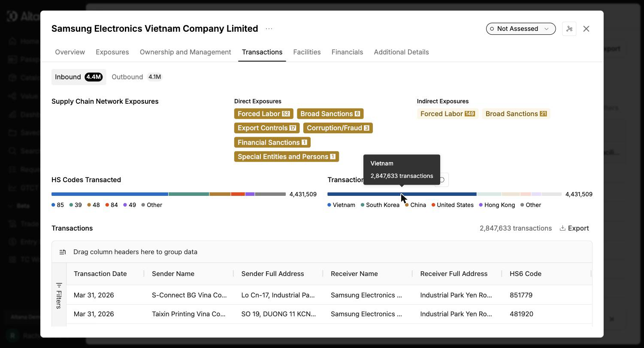The width and height of the screenshot is (644, 348).
Task: Click the teal HS code 39 bar segment
Action: 189,194
